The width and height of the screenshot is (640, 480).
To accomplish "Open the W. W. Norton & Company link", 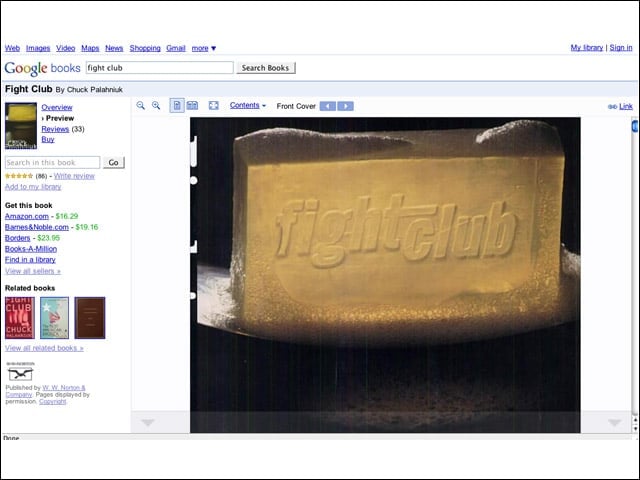I will click(x=45, y=391).
